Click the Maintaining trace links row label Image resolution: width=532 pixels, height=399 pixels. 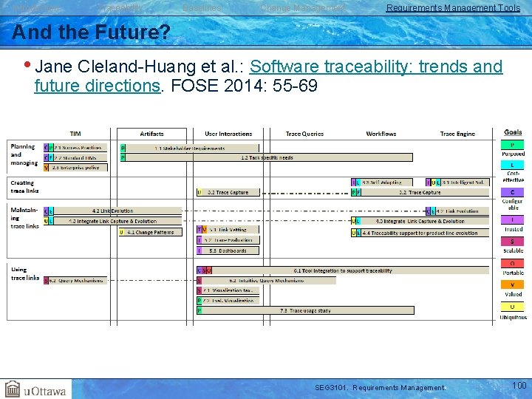24,218
